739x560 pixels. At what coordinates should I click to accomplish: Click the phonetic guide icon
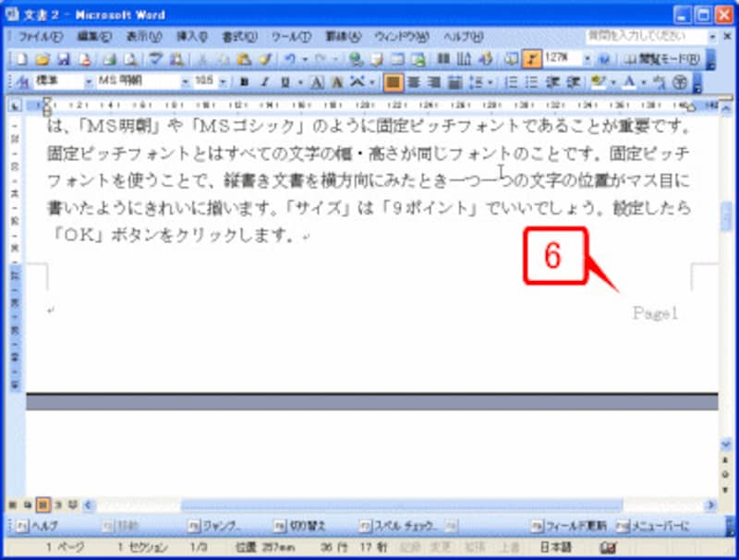[x=660, y=82]
